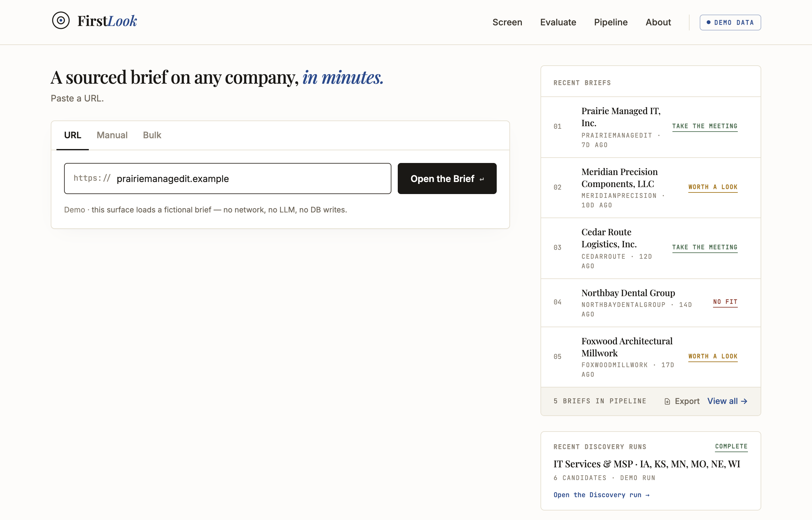The height and width of the screenshot is (520, 812).
Task: Click the PRAIRIEMANAGEDIT · 7D AGO subtitle
Action: [x=621, y=140]
